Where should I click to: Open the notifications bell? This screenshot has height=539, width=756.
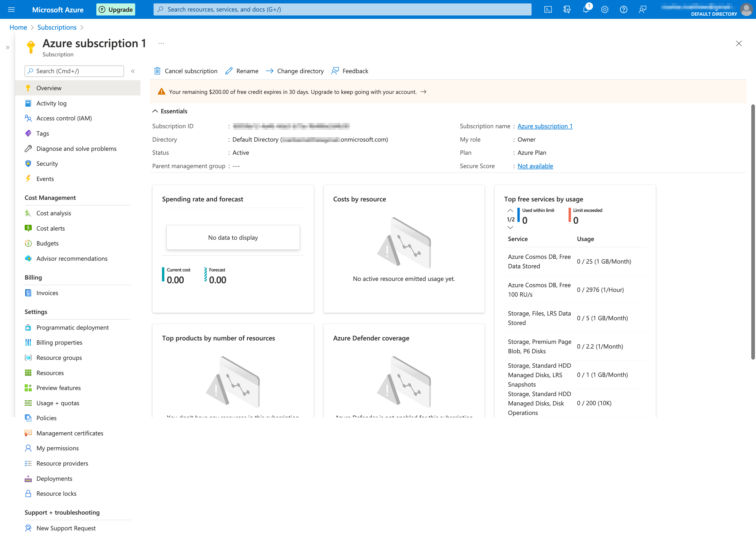(x=586, y=9)
